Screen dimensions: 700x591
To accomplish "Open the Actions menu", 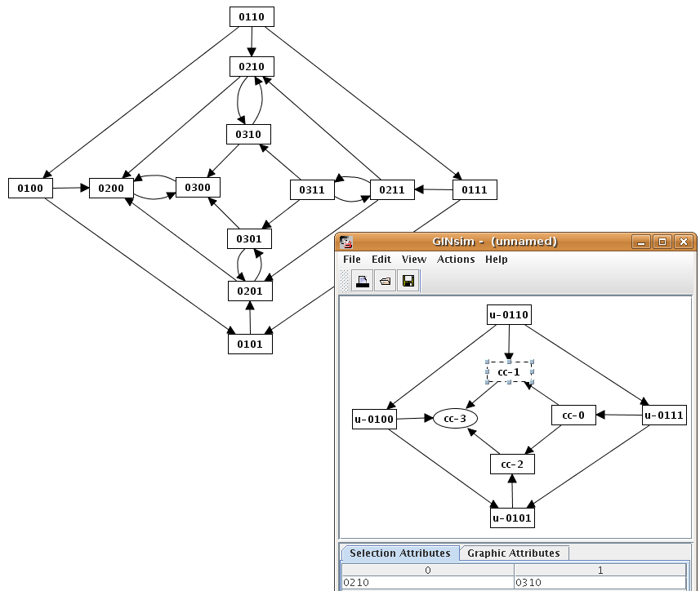I will 456,259.
